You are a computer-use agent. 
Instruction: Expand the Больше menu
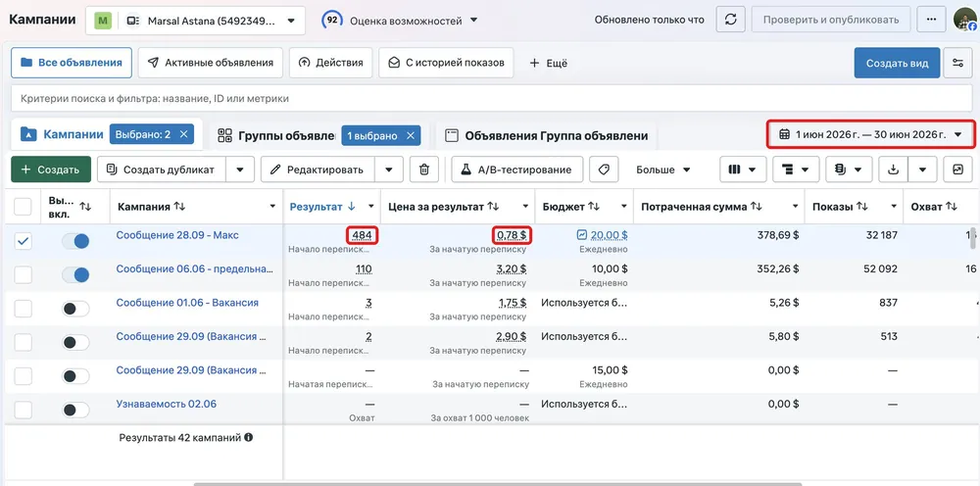(663, 170)
